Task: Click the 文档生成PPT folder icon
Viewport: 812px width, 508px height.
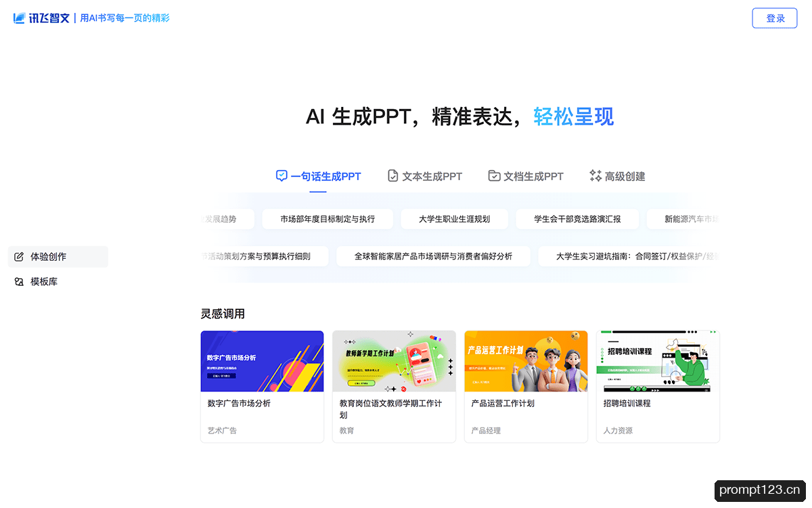Action: point(494,176)
